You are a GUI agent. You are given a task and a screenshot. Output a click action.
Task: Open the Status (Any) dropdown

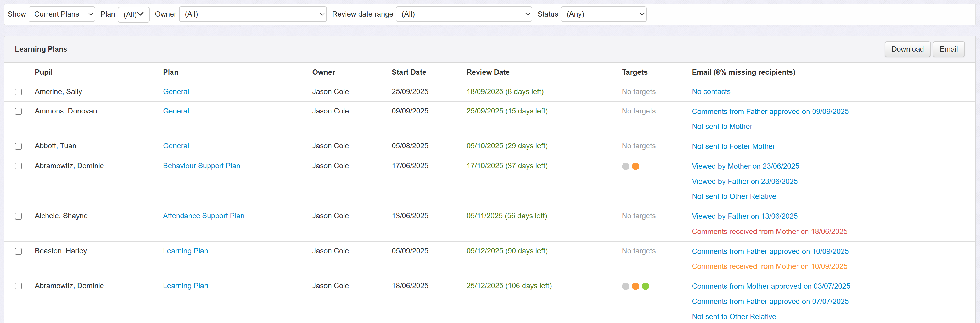[603, 14]
